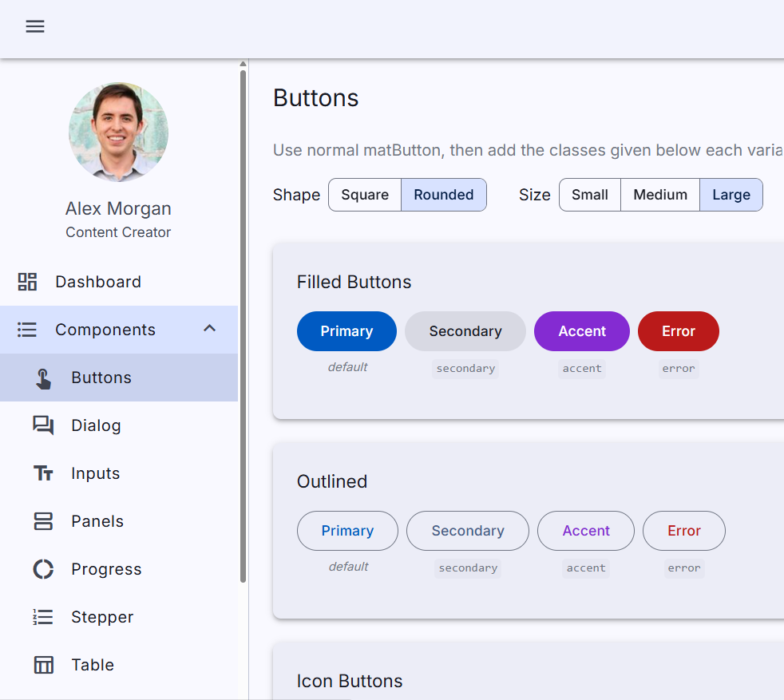Click Alex Morgan's profile photo
The height and width of the screenshot is (700, 784).
[118, 132]
